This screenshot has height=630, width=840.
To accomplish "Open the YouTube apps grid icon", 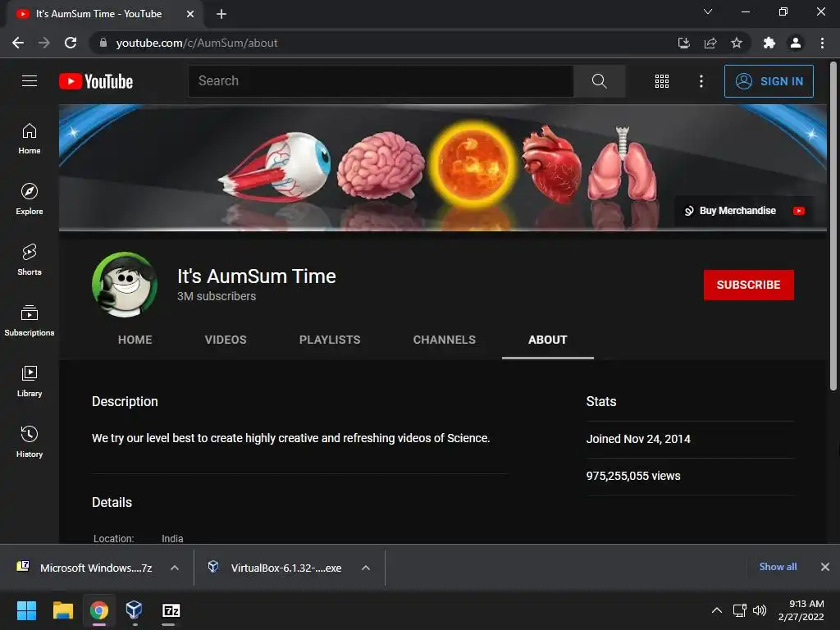I will point(662,81).
